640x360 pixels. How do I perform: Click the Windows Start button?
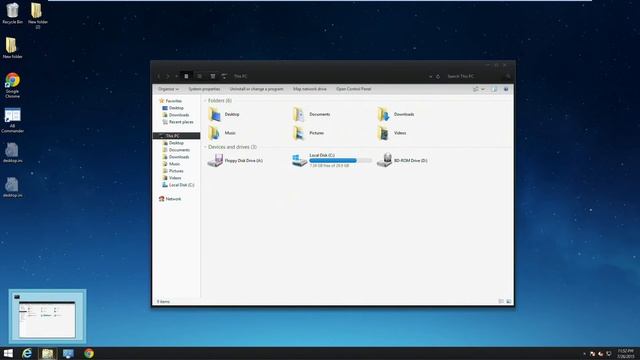tap(8, 353)
